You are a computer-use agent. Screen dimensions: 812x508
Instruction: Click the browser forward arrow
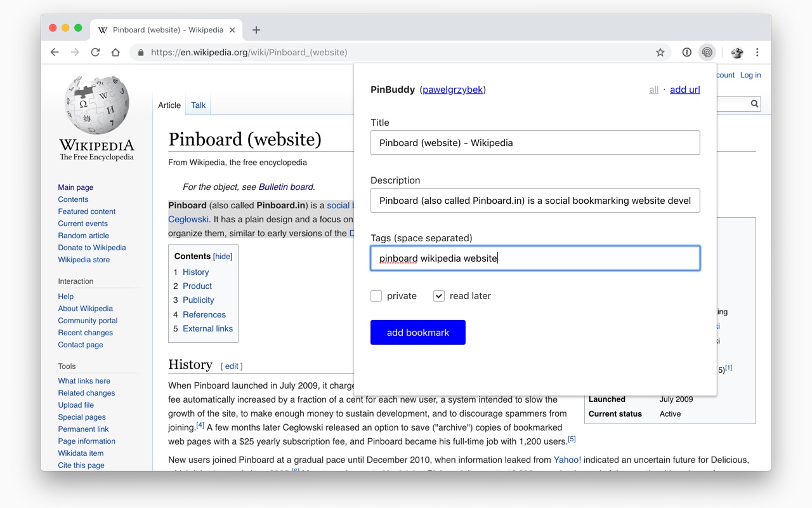point(75,53)
